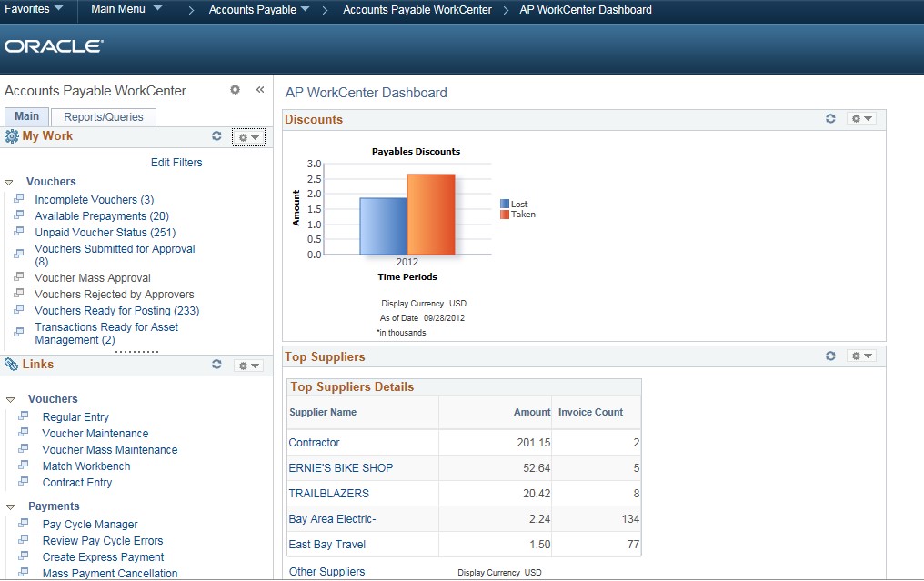Open East Bay Travel supplier link
This screenshot has height=581, width=924.
(x=327, y=545)
